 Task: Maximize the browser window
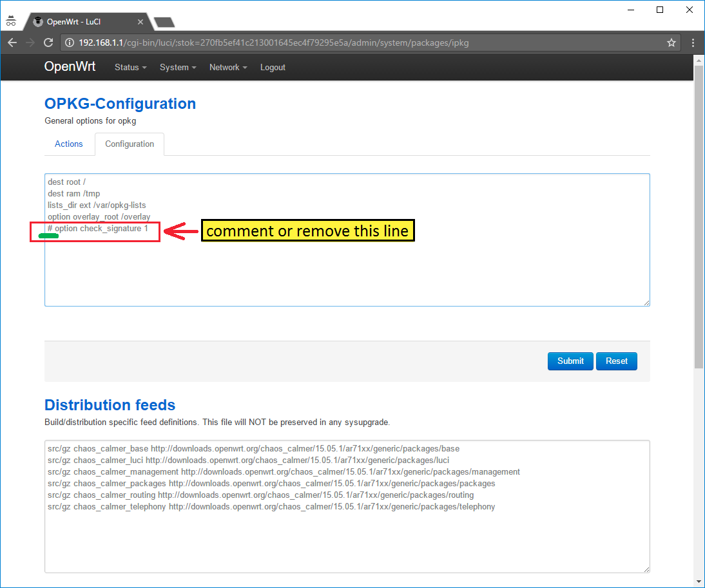click(x=660, y=10)
